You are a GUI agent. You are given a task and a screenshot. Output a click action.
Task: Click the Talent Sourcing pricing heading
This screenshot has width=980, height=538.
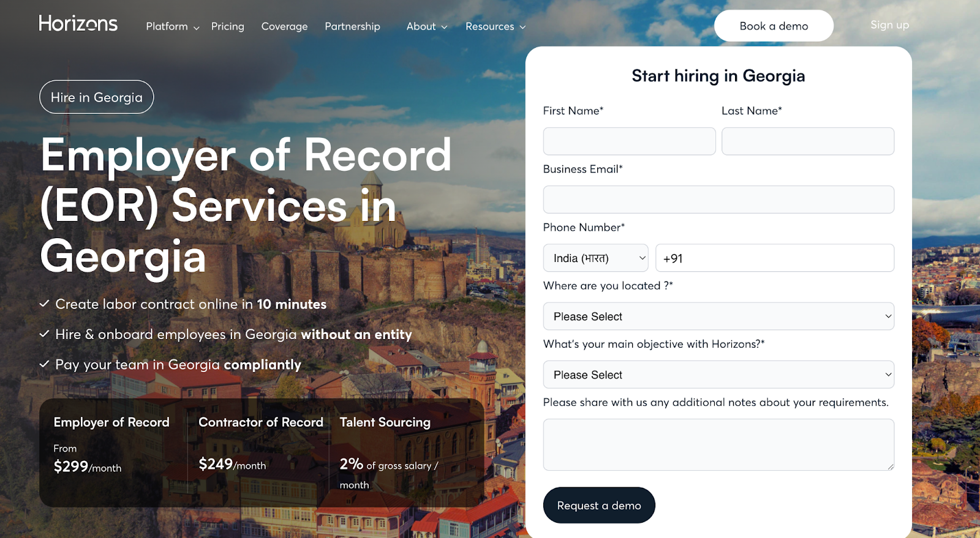pyautogui.click(x=385, y=422)
